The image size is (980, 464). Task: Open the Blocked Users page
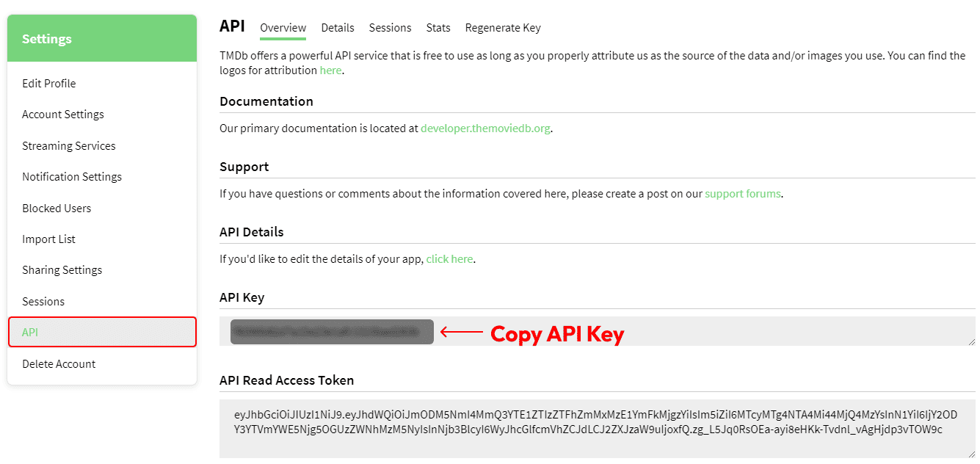click(x=57, y=209)
